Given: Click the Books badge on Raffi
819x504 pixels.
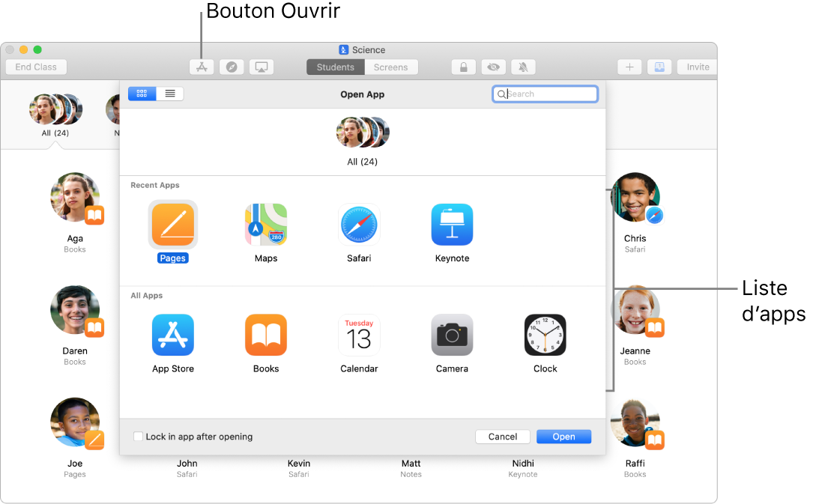Looking at the screenshot, I should pyautogui.click(x=654, y=440).
